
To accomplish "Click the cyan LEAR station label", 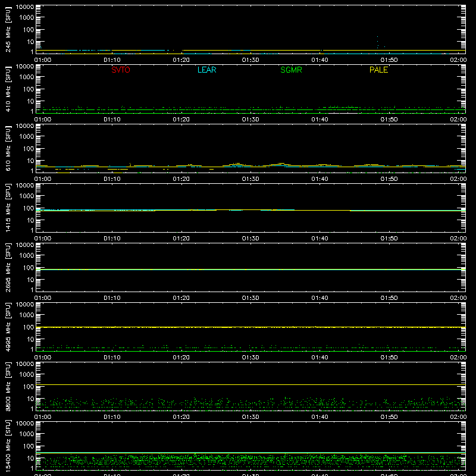I will (x=206, y=70).
